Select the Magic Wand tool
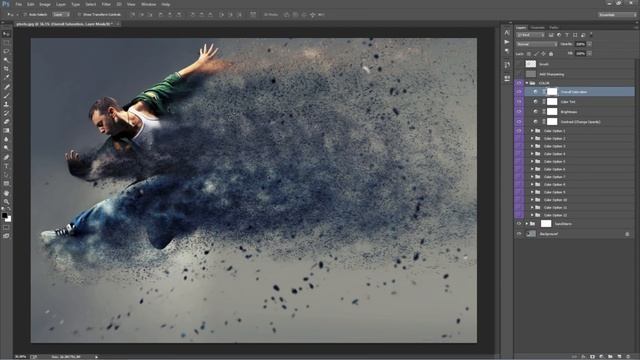The height and width of the screenshot is (360, 640). point(6,60)
